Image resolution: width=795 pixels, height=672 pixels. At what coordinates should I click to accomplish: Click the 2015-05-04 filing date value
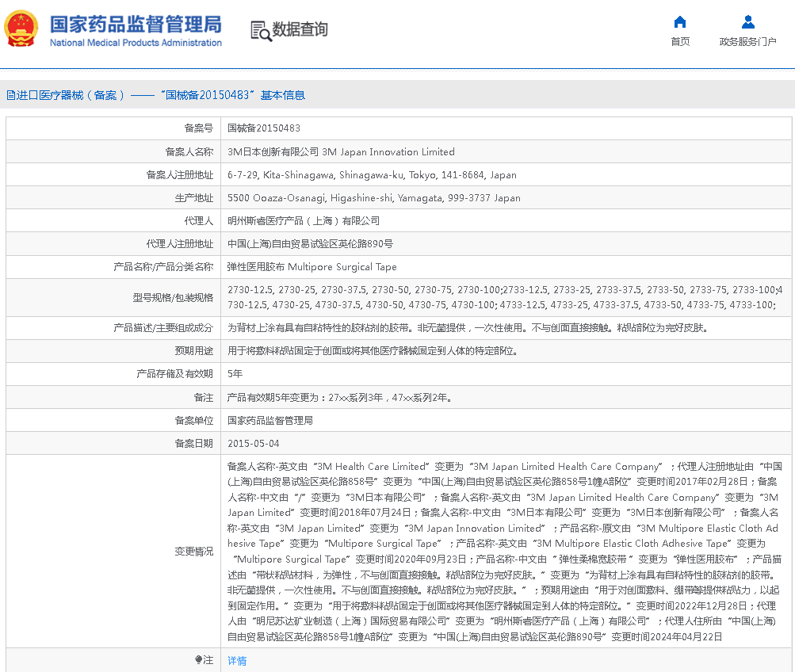click(x=253, y=444)
